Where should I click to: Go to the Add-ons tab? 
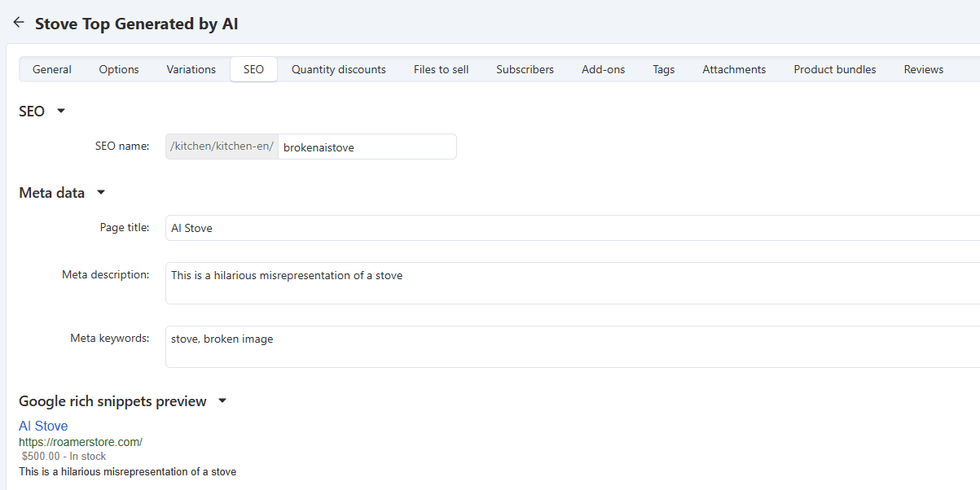[603, 69]
